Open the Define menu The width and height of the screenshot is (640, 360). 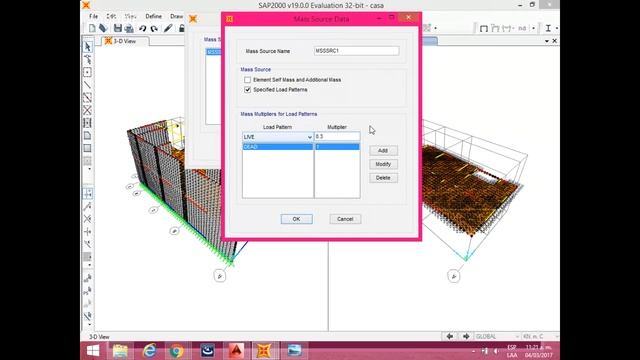(153, 16)
